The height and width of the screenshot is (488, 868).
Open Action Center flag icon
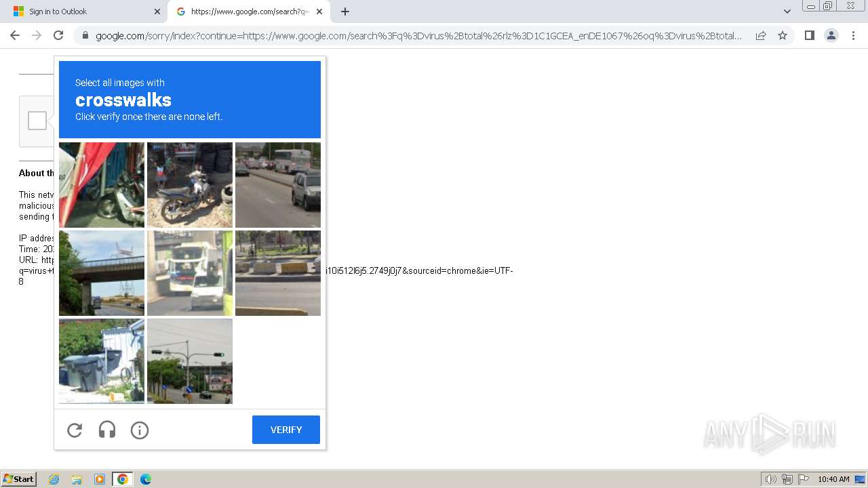pyautogui.click(x=804, y=479)
